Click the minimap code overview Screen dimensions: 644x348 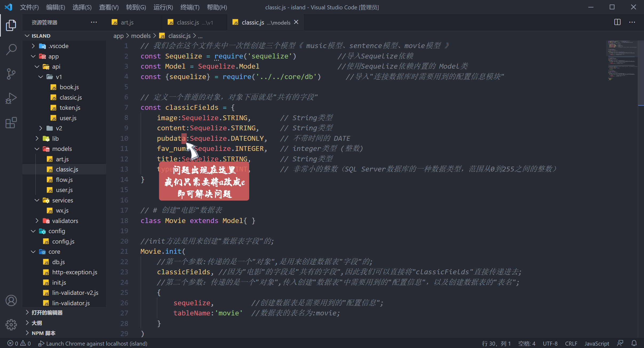point(622,60)
